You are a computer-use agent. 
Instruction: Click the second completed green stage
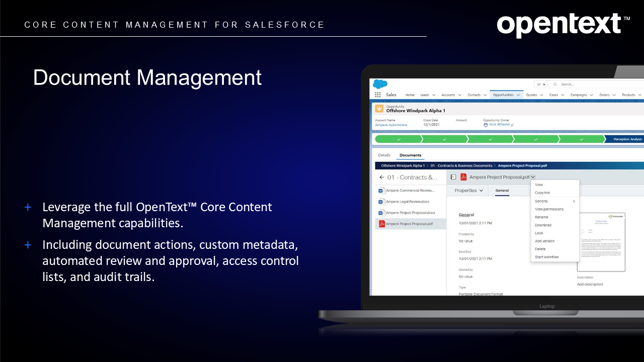[x=444, y=139]
